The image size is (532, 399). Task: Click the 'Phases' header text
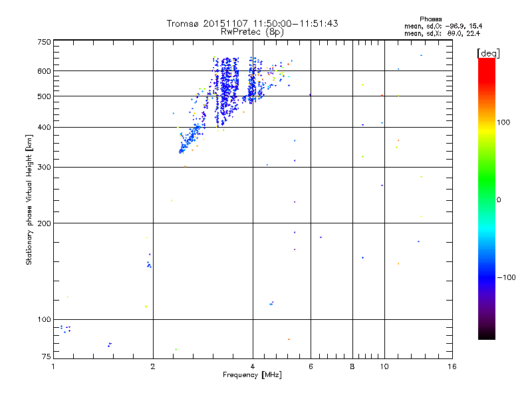430,19
